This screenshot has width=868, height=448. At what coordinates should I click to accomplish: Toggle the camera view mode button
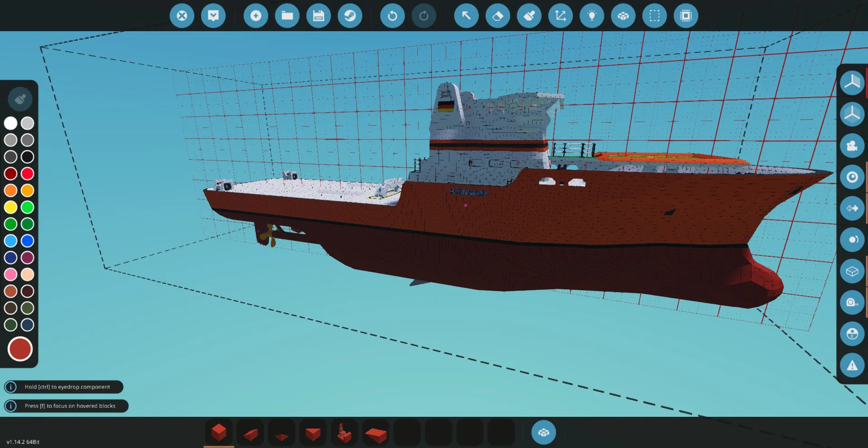click(x=852, y=146)
